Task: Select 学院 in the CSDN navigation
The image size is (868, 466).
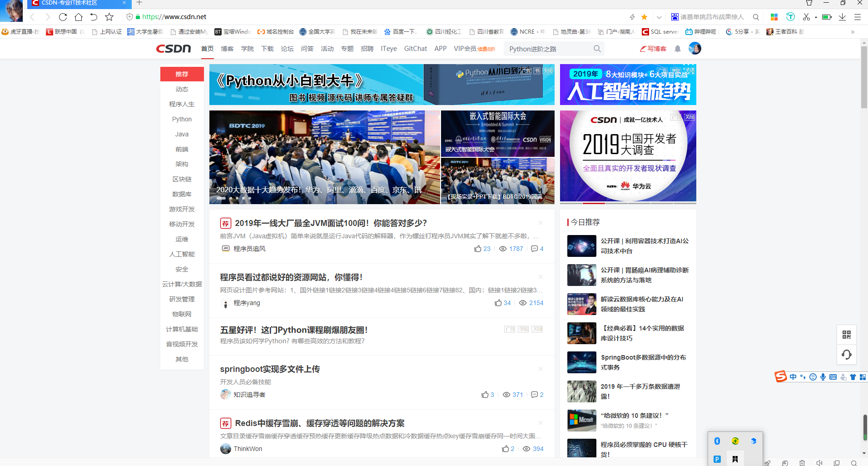Action: 247,49
